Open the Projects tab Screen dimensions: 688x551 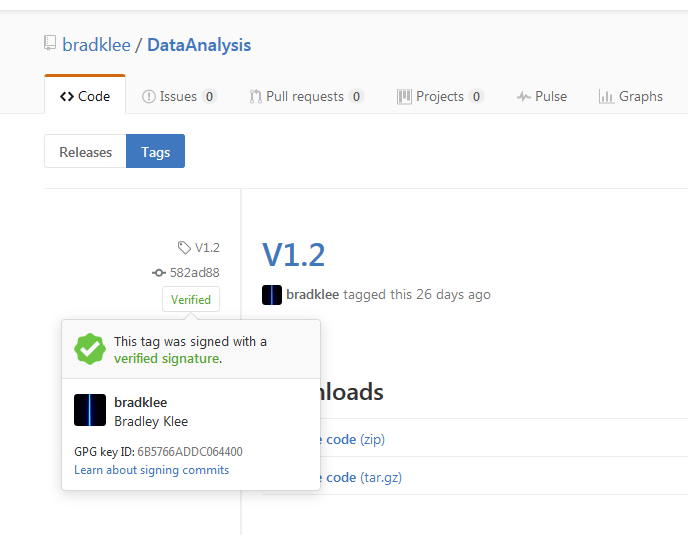pos(440,96)
